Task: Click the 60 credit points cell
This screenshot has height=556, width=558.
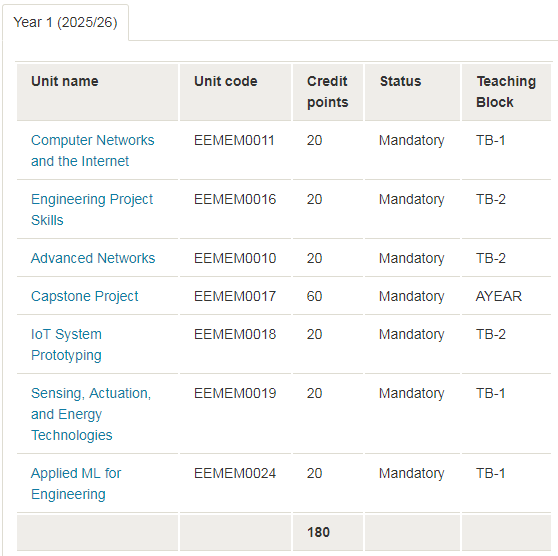Action: 314,296
